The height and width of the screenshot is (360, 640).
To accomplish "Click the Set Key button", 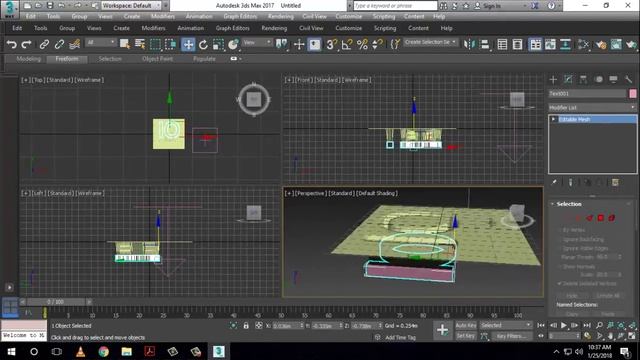I will (466, 336).
